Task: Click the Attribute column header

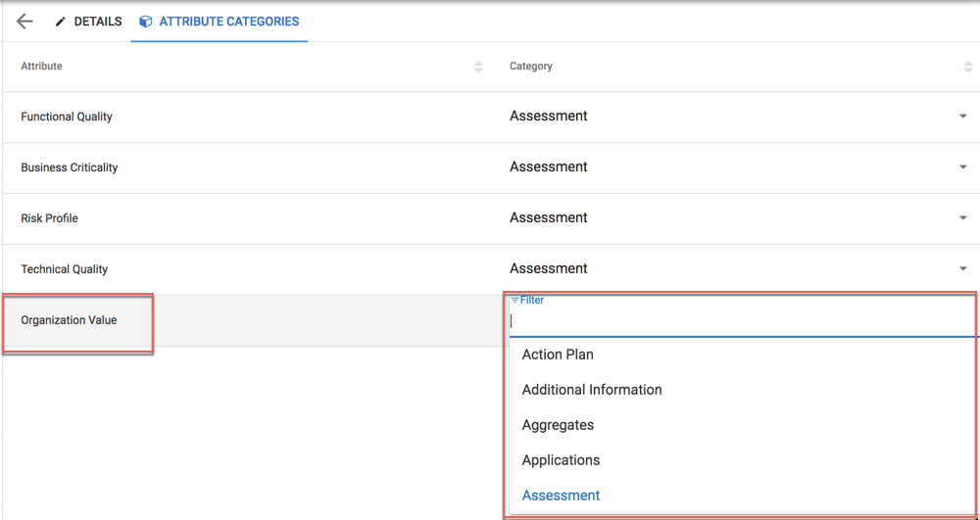Action: (42, 67)
